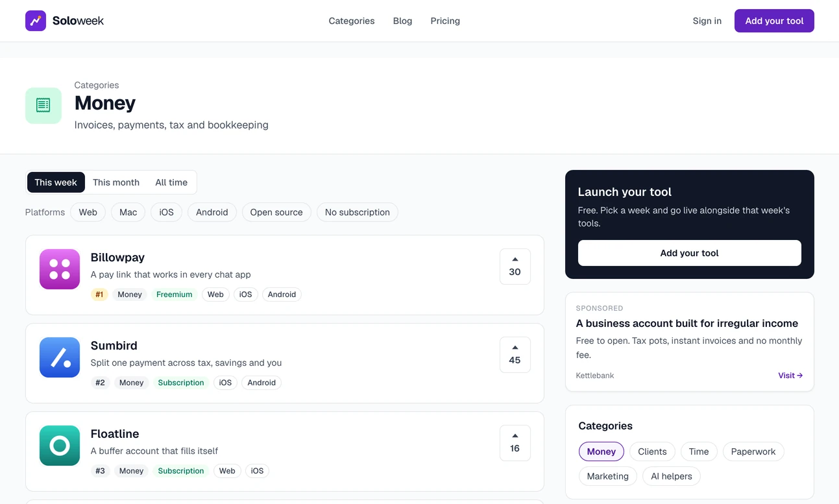Open the sponsored business account headline
The width and height of the screenshot is (839, 504).
pyautogui.click(x=687, y=323)
